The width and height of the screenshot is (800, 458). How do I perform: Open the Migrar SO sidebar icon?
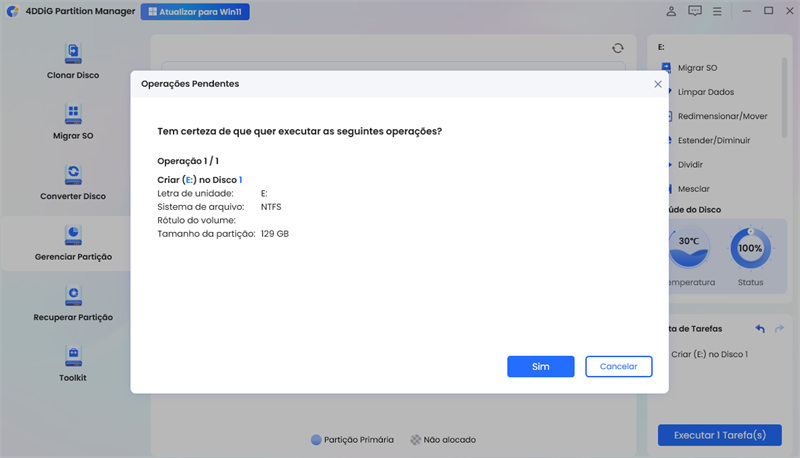click(73, 112)
